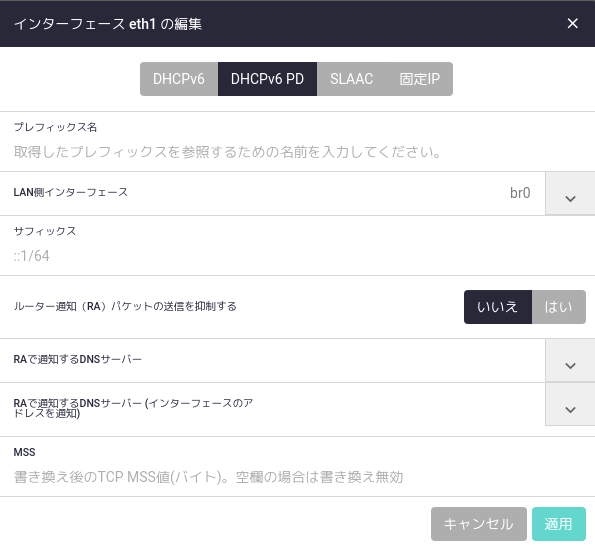Switch to the DHCPv6 tab
Screen dimensions: 595x551
[x=179, y=79]
